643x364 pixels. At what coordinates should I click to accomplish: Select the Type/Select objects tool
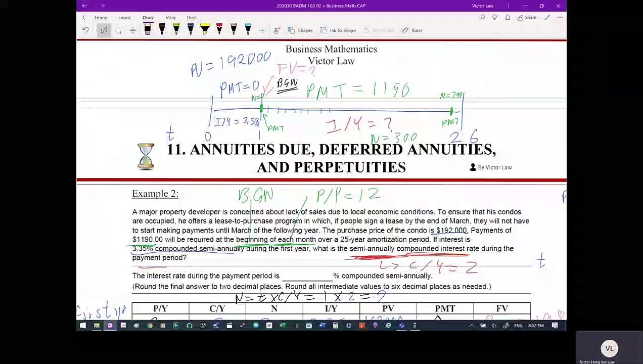pyautogui.click(x=104, y=30)
